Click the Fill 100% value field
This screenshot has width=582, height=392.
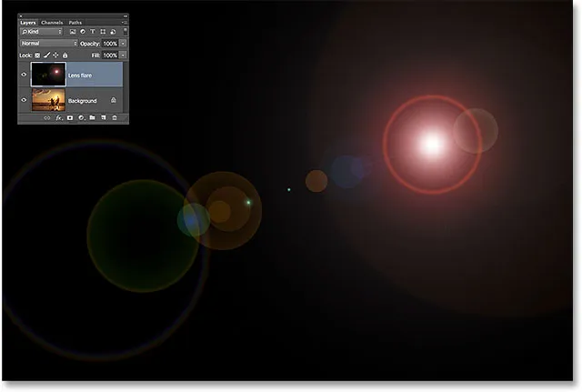click(x=110, y=55)
